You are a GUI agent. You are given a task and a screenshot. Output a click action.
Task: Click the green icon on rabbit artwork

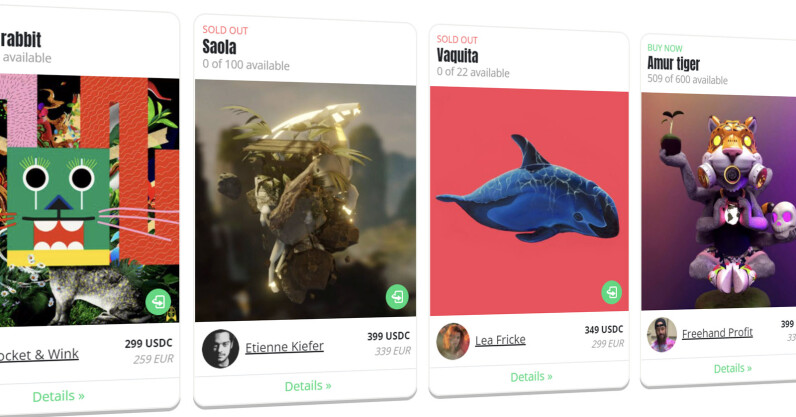(158, 302)
